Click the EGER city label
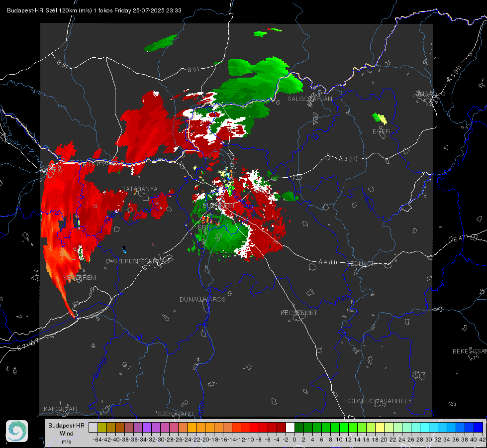This screenshot has height=448, width=487. (381, 131)
